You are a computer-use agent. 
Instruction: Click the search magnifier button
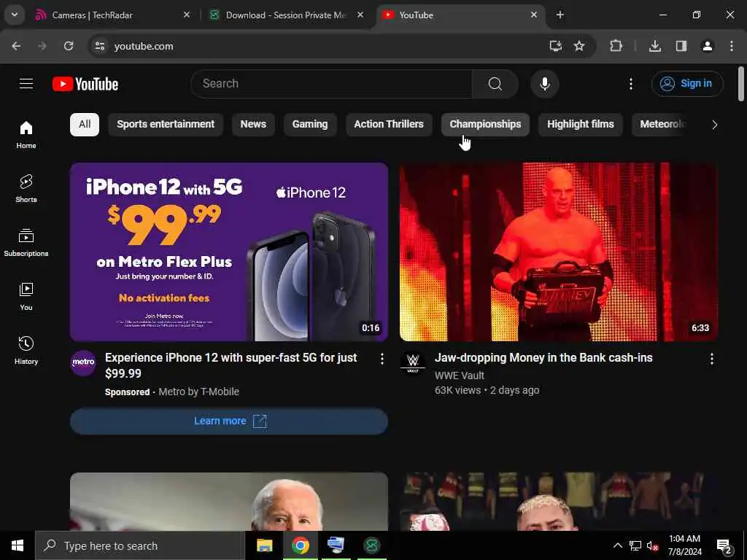coord(495,84)
